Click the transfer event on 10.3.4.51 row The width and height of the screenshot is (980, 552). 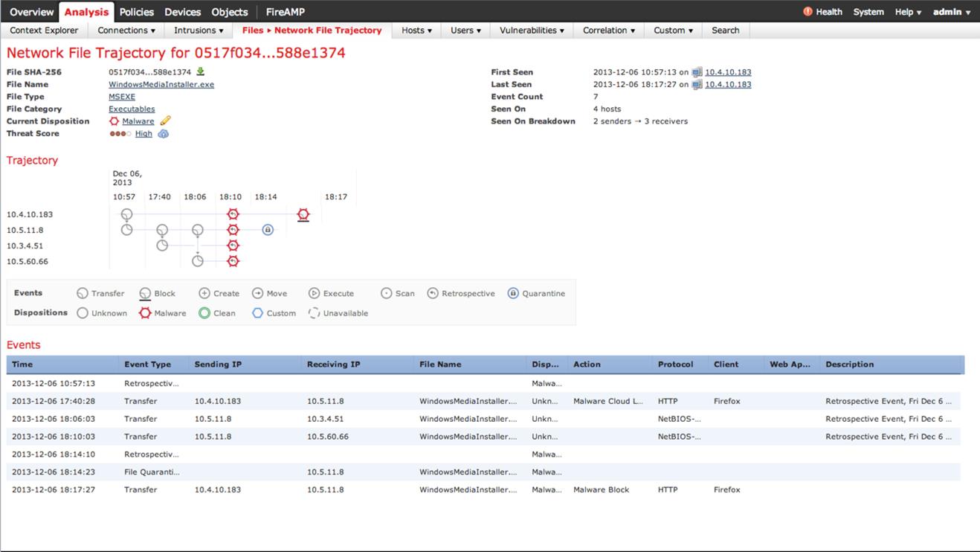(162, 245)
